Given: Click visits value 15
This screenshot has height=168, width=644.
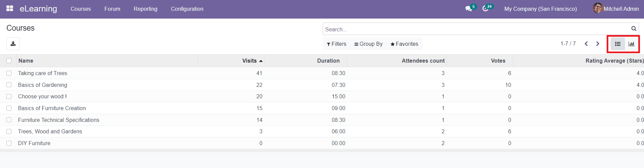Looking at the screenshot, I should [x=259, y=108].
